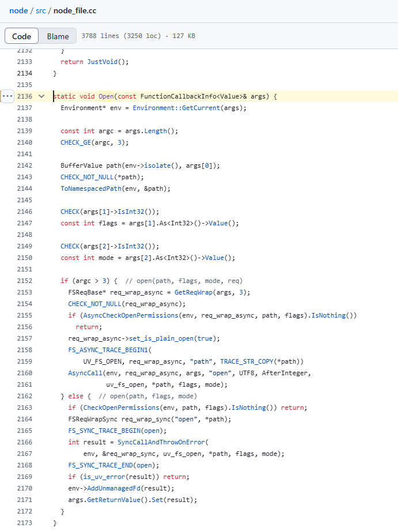Viewport: 398px width, 532px height.
Task: Click GetReturnValue on line 2171
Action: click(x=113, y=500)
